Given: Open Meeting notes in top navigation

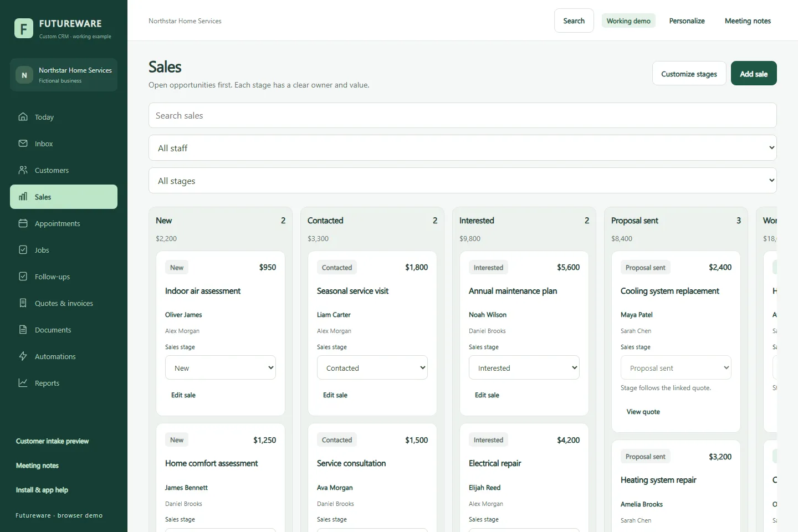Looking at the screenshot, I should coord(748,21).
